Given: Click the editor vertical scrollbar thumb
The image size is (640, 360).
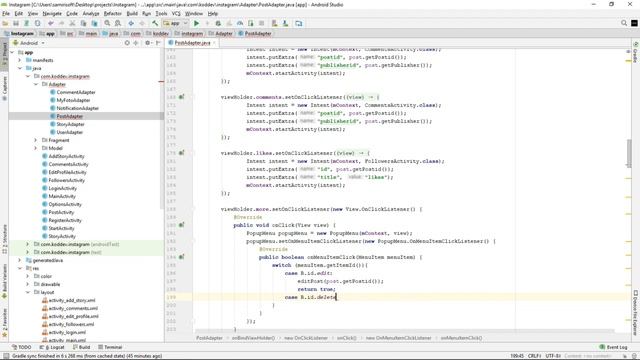Looking at the screenshot, I should point(629,153).
